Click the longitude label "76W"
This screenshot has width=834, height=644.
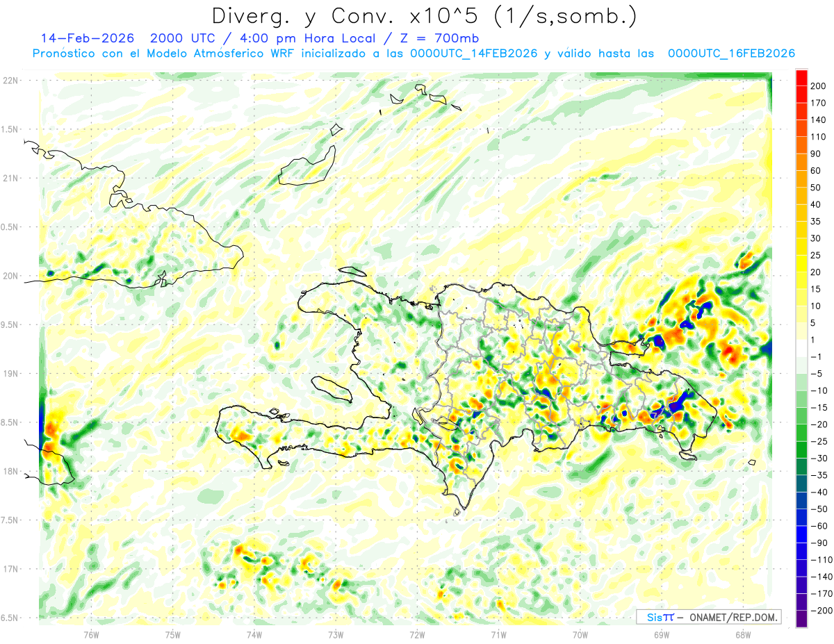91,634
